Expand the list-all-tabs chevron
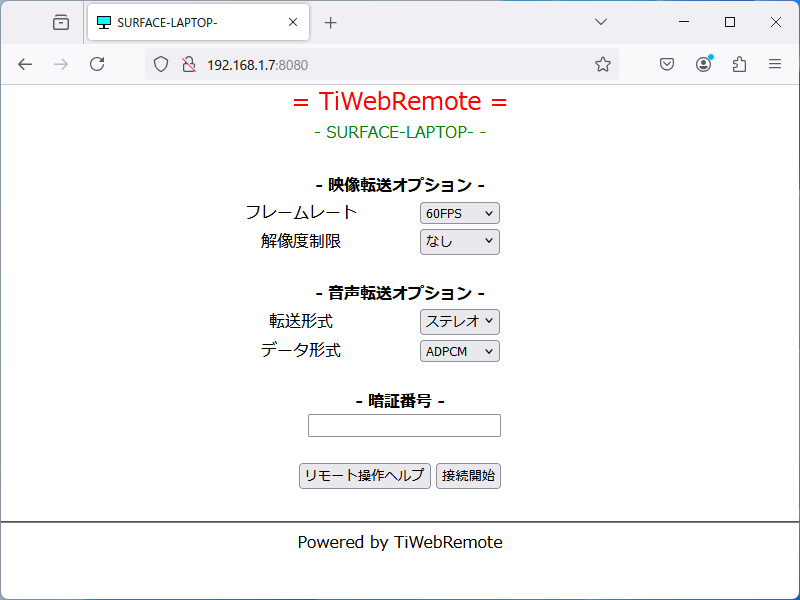 point(600,21)
